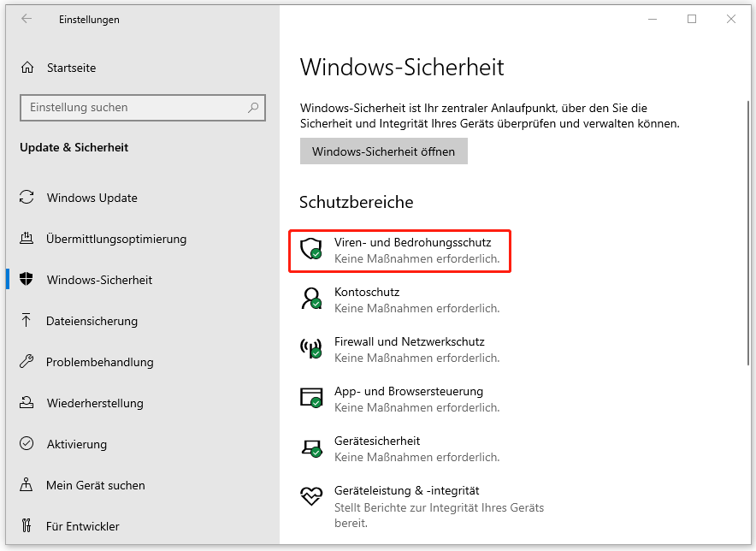Open Kontoschutz via its person icon
Screen dimensions: 756x551
(310, 299)
